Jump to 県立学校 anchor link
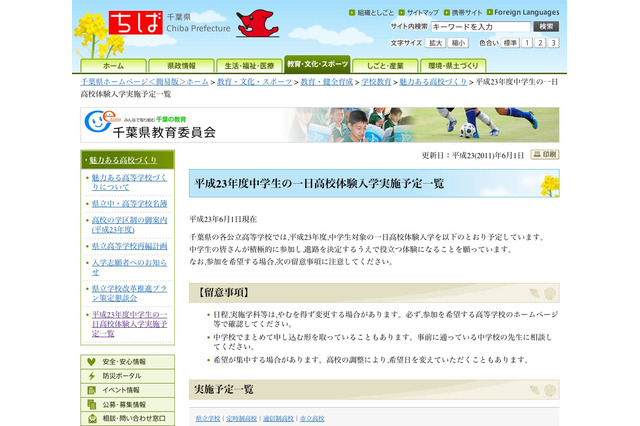 (208, 419)
